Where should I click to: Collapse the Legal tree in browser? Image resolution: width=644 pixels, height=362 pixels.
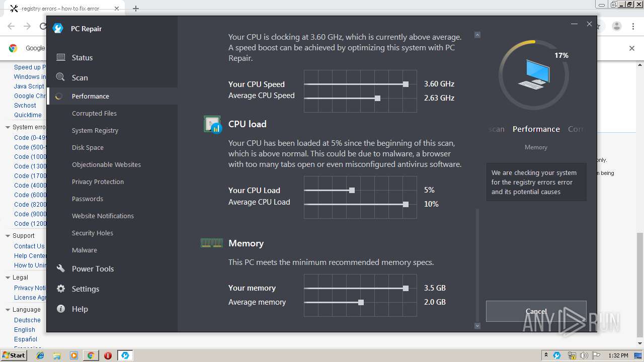tap(8, 277)
